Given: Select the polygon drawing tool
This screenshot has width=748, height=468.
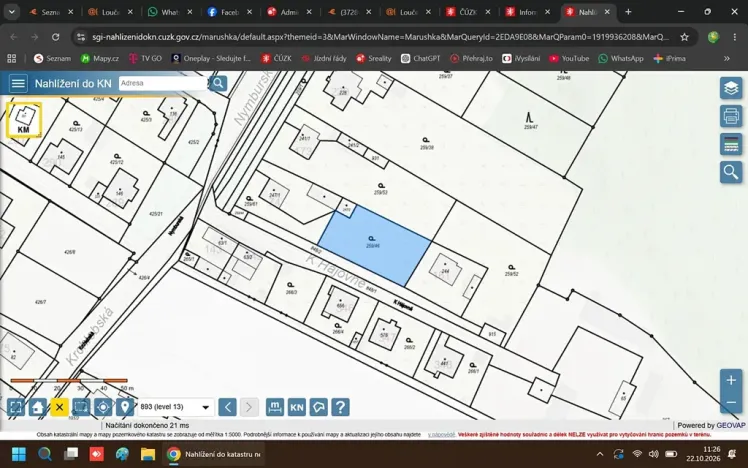Looking at the screenshot, I should pos(319,407).
